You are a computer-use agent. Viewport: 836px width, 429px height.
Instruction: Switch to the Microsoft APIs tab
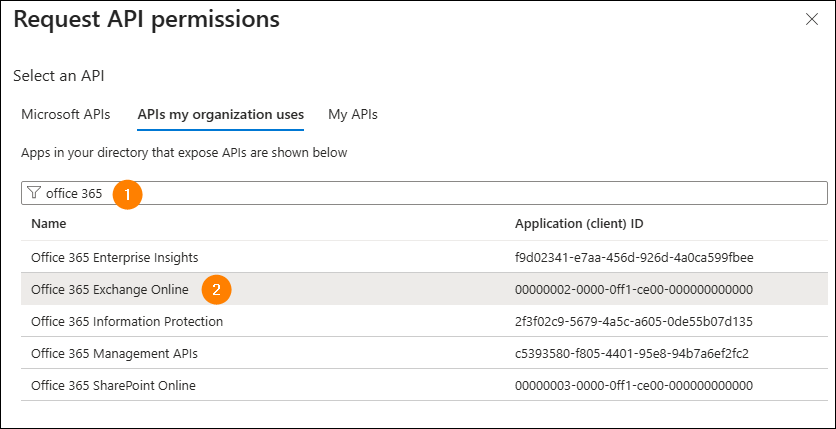tap(66, 114)
